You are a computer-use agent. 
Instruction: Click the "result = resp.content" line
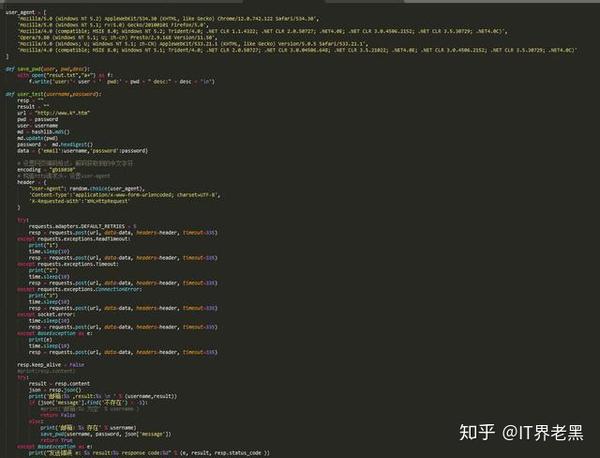pyautogui.click(x=59, y=384)
